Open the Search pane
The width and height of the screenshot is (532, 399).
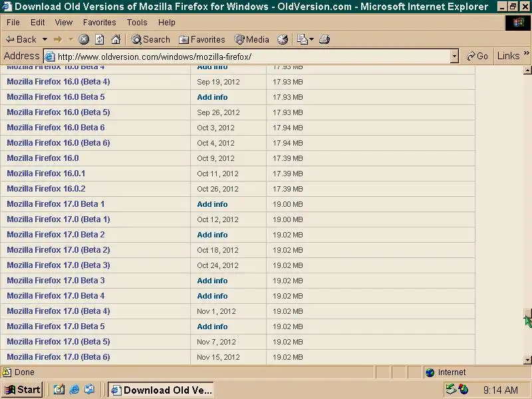(x=150, y=39)
